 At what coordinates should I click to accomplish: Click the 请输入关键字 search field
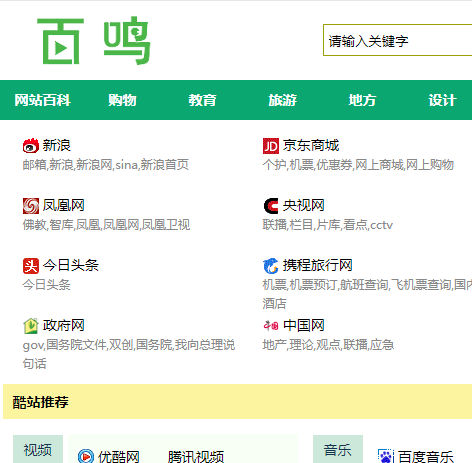click(x=397, y=40)
